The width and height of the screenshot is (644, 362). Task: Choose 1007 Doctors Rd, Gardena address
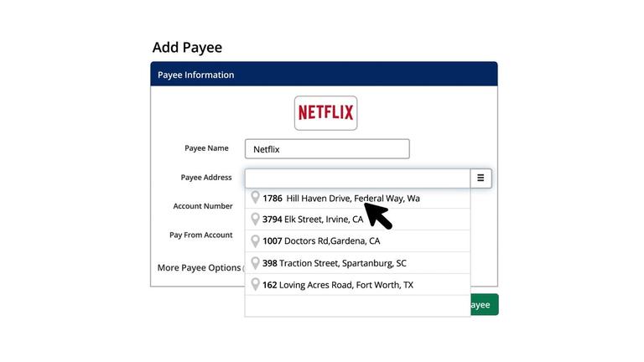point(357,241)
